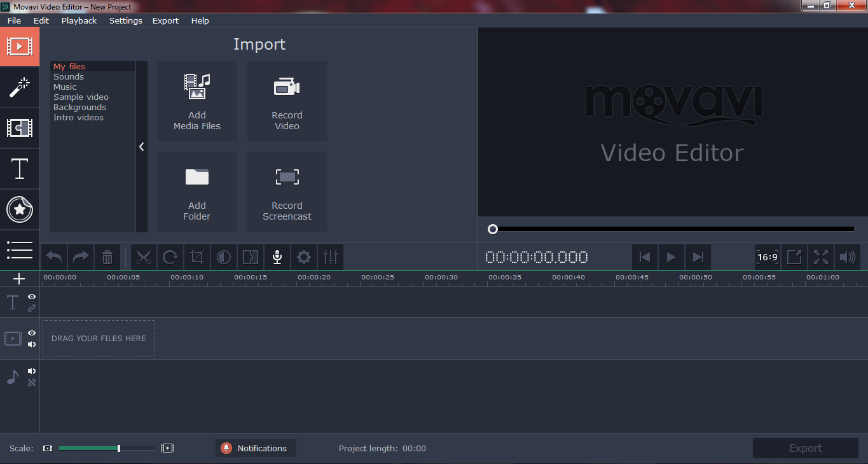Click the Add Media Files button
Image resolution: width=868 pixels, height=464 pixels.
pos(196,101)
